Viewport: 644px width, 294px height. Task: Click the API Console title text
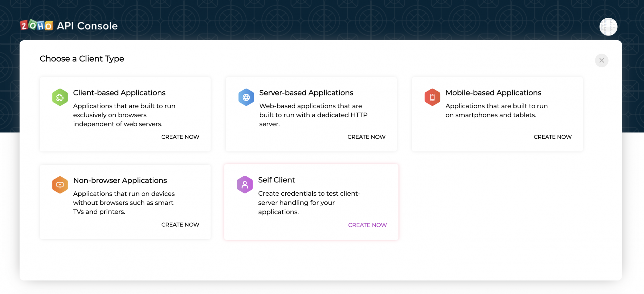pyautogui.click(x=87, y=26)
